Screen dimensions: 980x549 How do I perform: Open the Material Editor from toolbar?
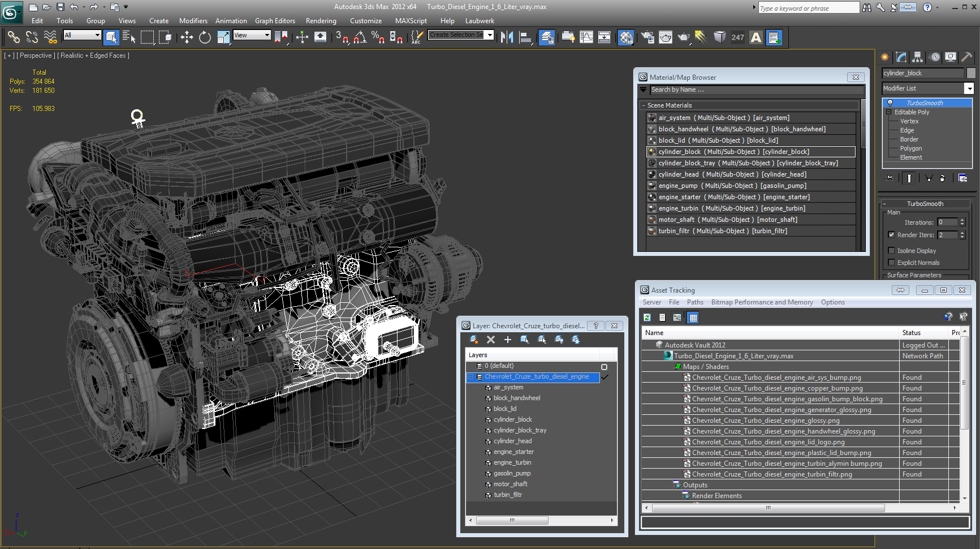pyautogui.click(x=625, y=37)
